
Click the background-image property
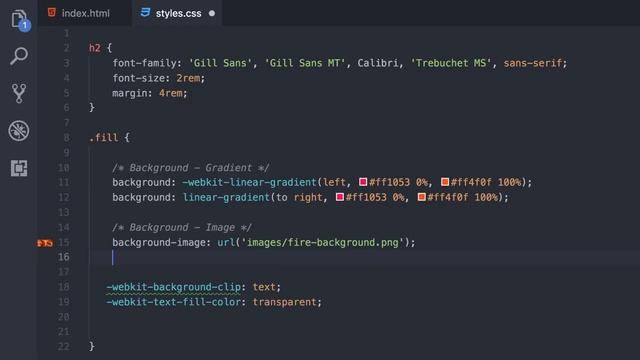[159, 242]
